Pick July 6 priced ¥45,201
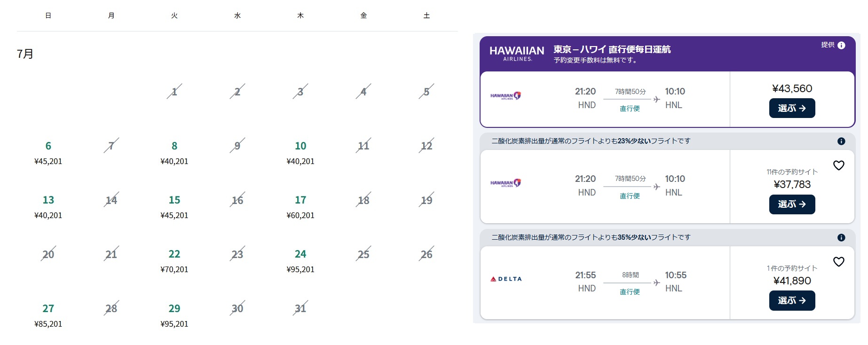This screenshot has width=868, height=345. (x=48, y=152)
